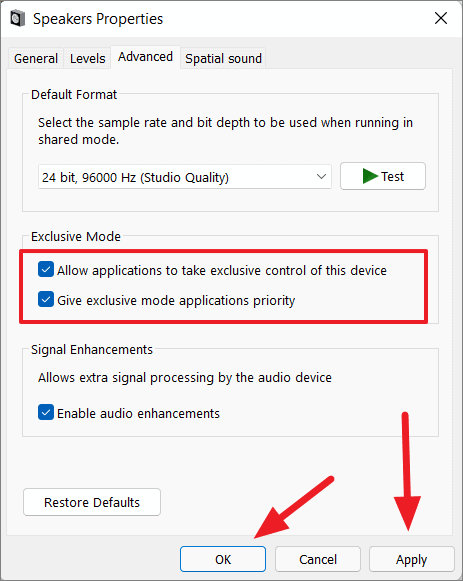The height and width of the screenshot is (581, 463).
Task: Disable the Enable audio enhancements checkbox
Action: coord(46,412)
